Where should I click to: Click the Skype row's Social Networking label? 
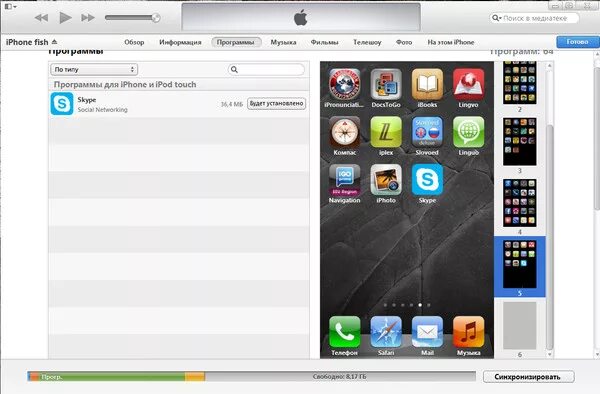coord(103,110)
